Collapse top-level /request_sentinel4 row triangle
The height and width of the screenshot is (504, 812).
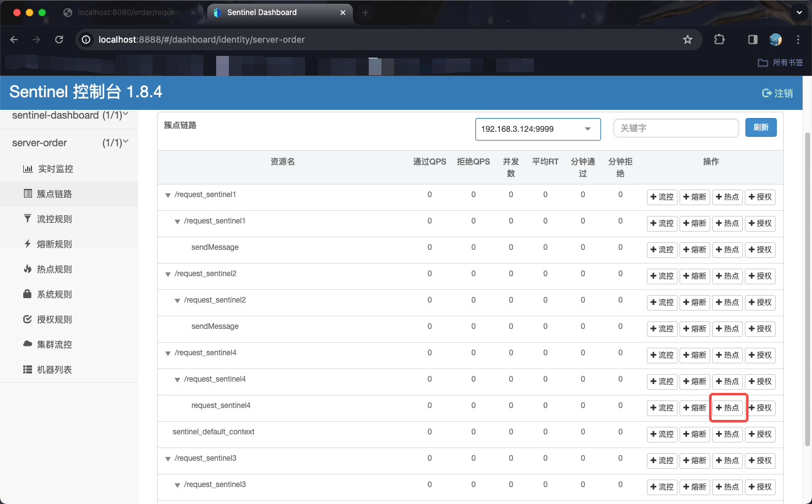(x=168, y=353)
